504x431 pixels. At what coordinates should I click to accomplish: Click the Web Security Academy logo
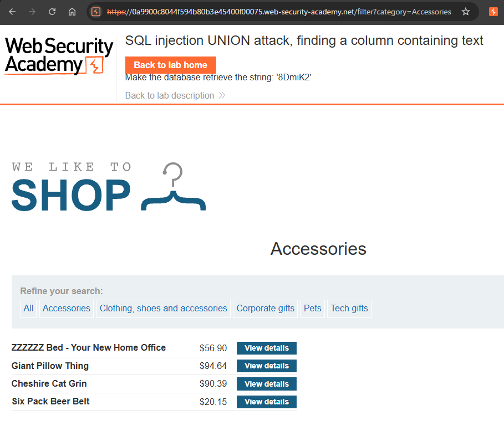pos(59,56)
